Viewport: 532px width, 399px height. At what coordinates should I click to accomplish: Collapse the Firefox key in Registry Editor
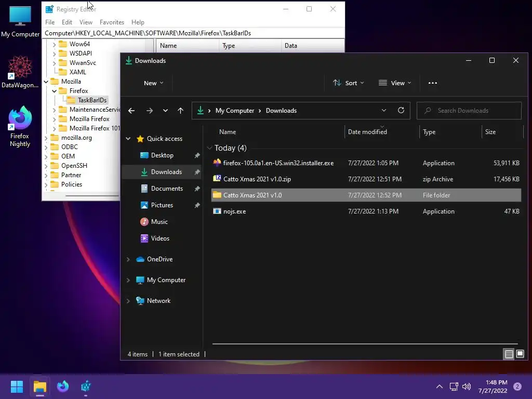[54, 91]
